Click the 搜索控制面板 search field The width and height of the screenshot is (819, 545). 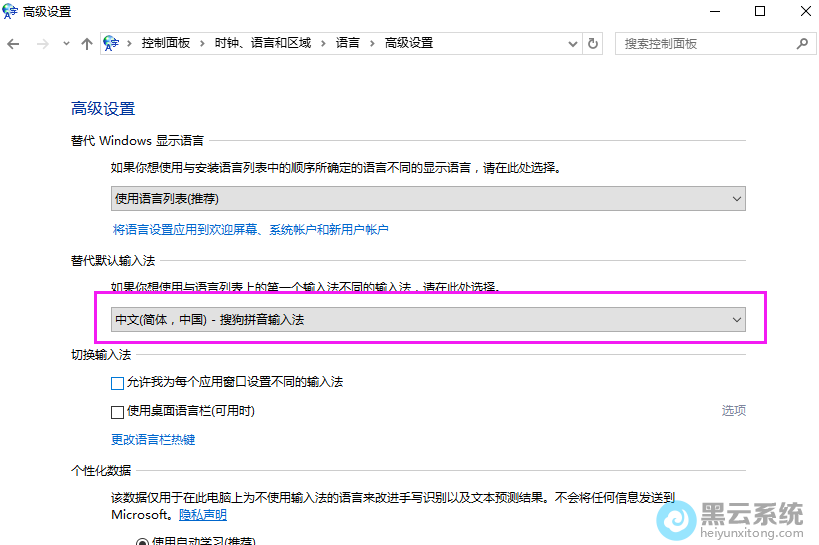coord(705,44)
